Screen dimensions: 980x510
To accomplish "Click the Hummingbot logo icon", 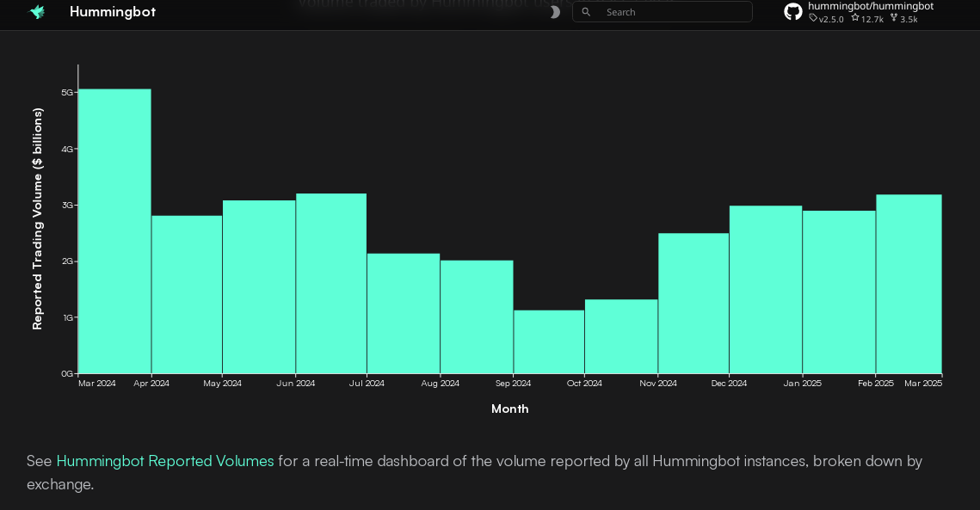I will 37,12.
